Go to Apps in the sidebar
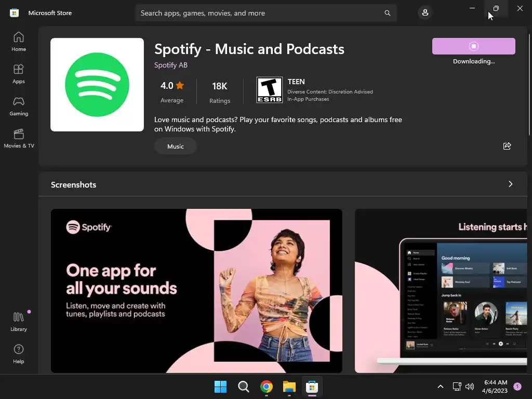The image size is (532, 399). click(19, 74)
